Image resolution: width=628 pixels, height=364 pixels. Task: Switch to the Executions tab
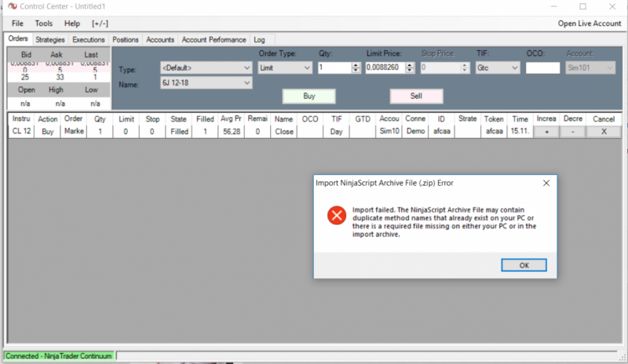(89, 40)
